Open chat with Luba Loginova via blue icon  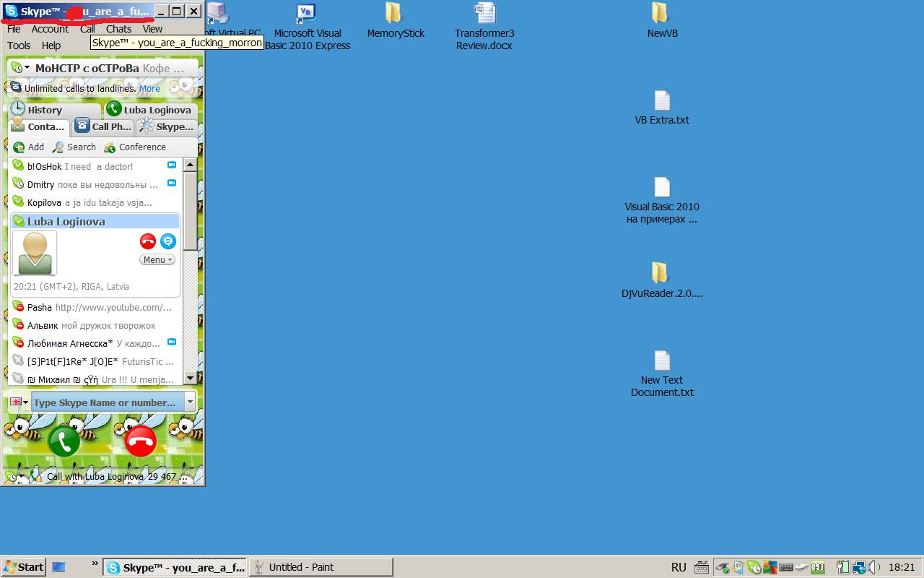point(168,241)
